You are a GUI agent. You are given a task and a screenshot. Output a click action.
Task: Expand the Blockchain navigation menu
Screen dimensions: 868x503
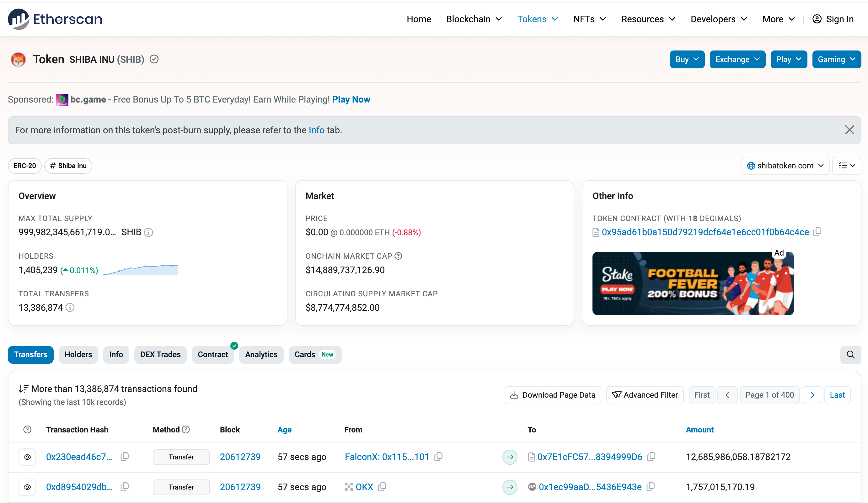coord(474,19)
